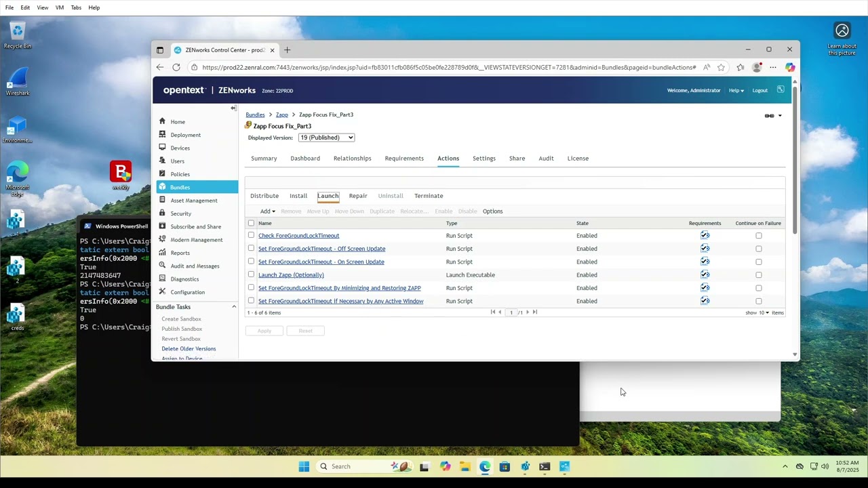Open the Terminal icon on the taskbar

click(x=545, y=466)
